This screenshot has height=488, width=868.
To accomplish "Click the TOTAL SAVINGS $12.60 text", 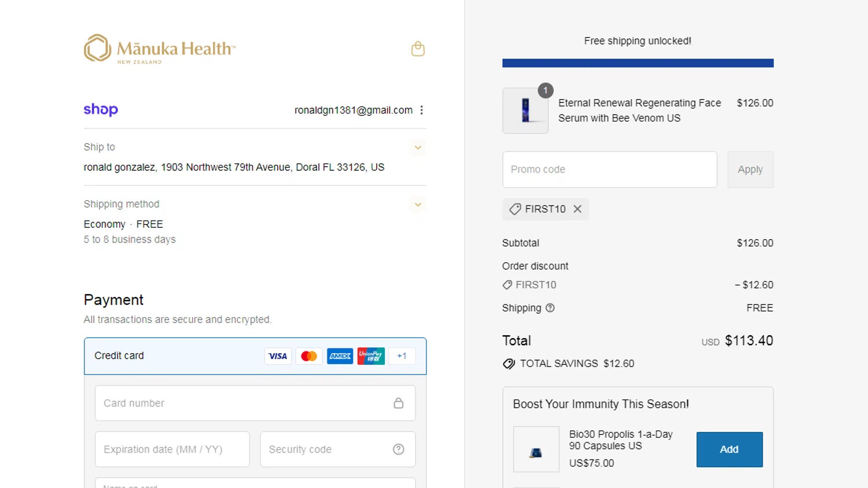I will (577, 364).
